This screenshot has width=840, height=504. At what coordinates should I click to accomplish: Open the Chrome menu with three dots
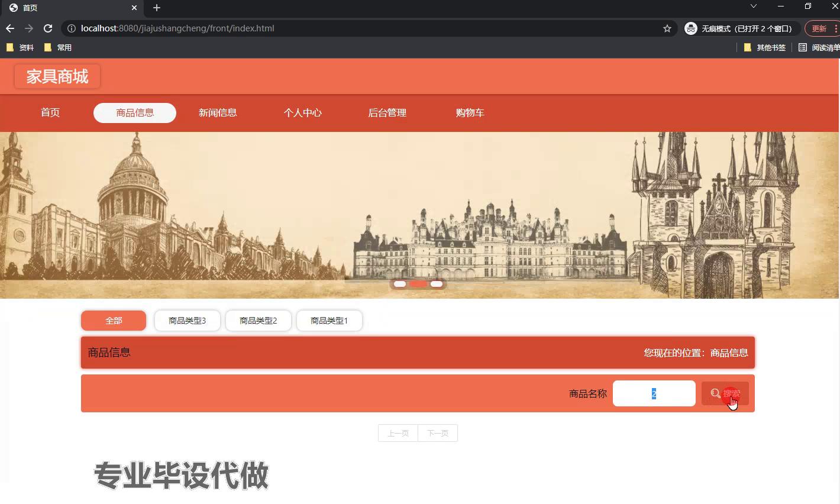(836, 28)
